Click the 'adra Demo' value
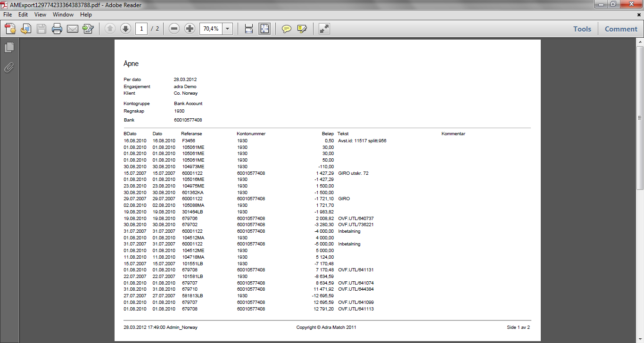The image size is (644, 343). tap(185, 87)
